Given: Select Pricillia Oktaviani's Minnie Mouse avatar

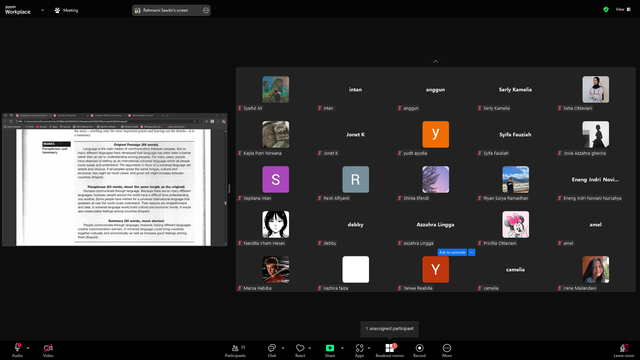Looking at the screenshot, I should coord(516,224).
